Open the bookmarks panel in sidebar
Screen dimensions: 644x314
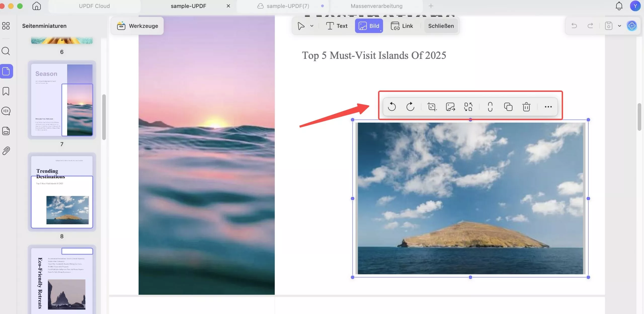[6, 91]
